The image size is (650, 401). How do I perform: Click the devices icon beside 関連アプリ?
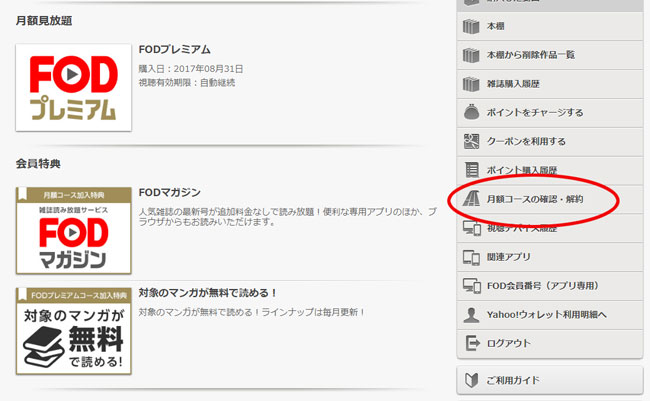coord(471,257)
